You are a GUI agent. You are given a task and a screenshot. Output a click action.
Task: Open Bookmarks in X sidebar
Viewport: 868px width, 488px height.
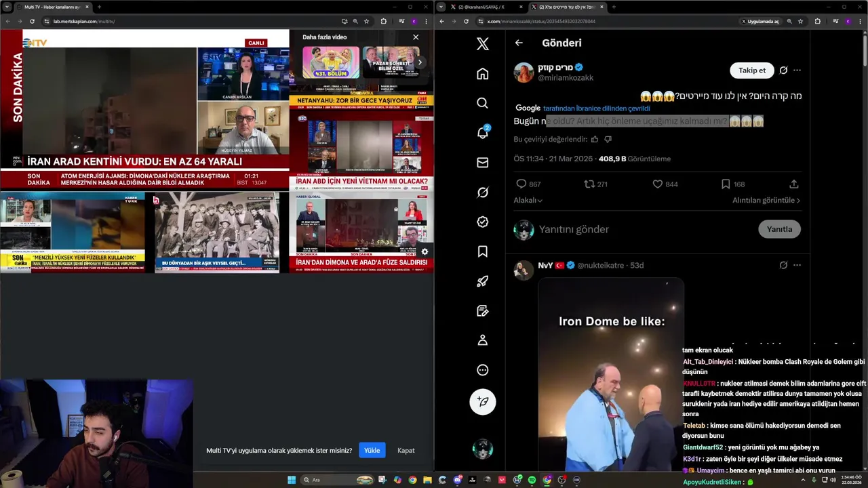click(x=483, y=251)
